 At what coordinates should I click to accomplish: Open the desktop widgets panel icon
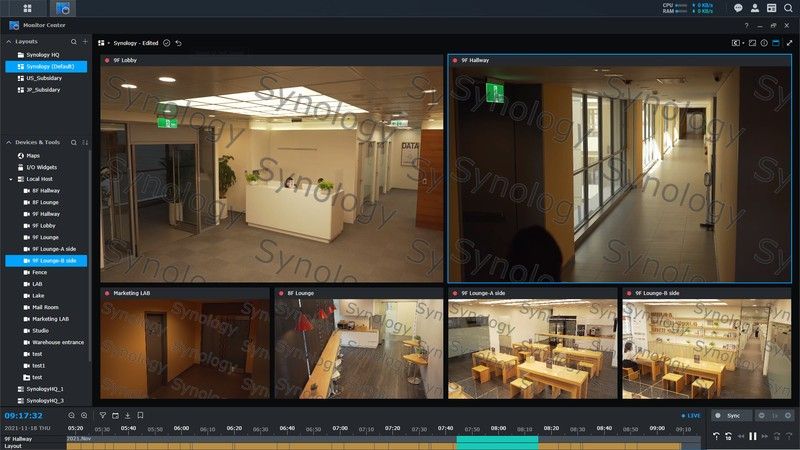click(x=771, y=8)
